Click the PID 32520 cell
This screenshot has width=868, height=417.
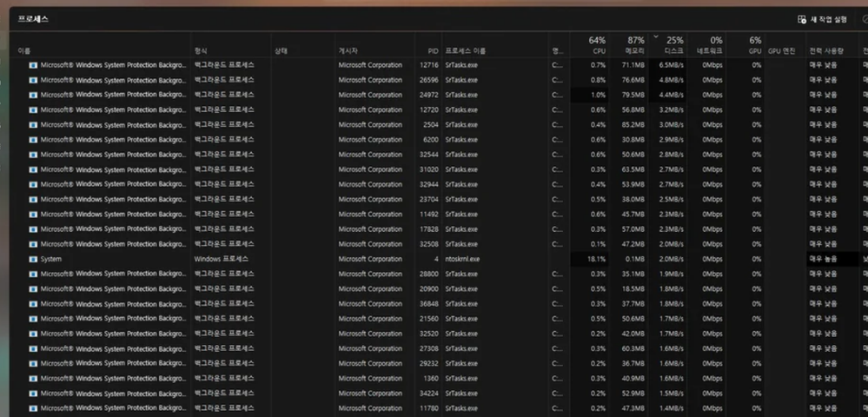[x=429, y=334]
